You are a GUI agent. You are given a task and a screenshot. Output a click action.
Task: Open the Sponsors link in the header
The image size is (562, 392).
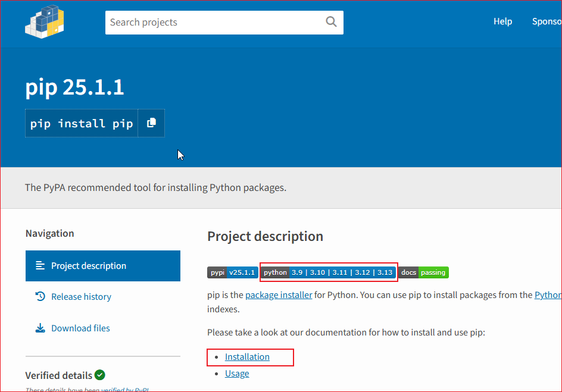pyautogui.click(x=547, y=21)
